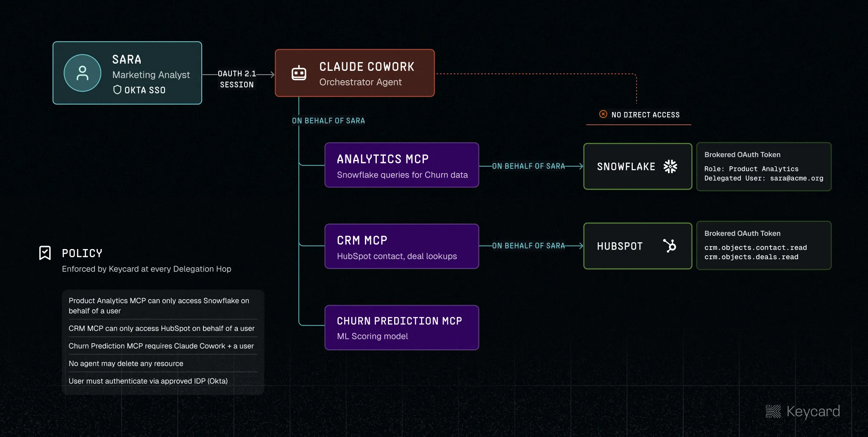Click Brokered OAuth Token heading next to HubSpot

tap(742, 233)
